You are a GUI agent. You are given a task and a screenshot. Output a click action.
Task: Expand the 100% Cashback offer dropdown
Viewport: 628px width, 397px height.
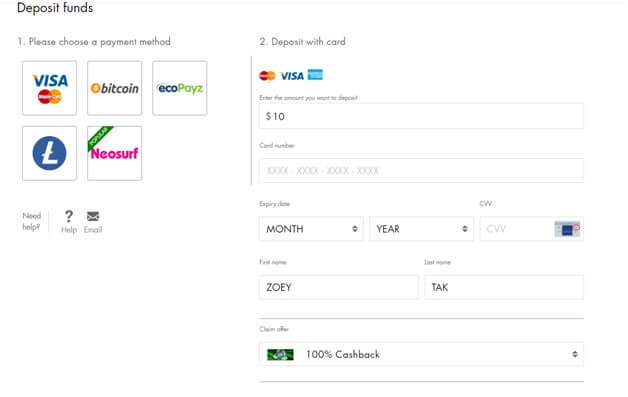click(x=421, y=354)
